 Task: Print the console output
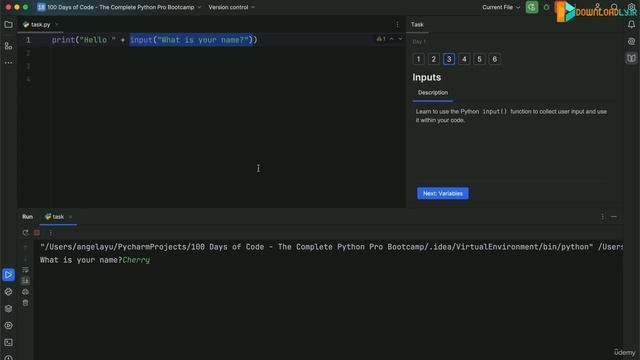pos(25,292)
